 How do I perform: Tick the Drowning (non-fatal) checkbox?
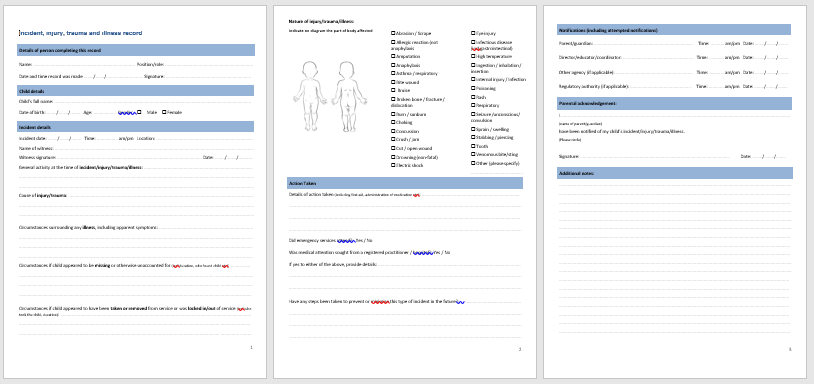(393, 157)
